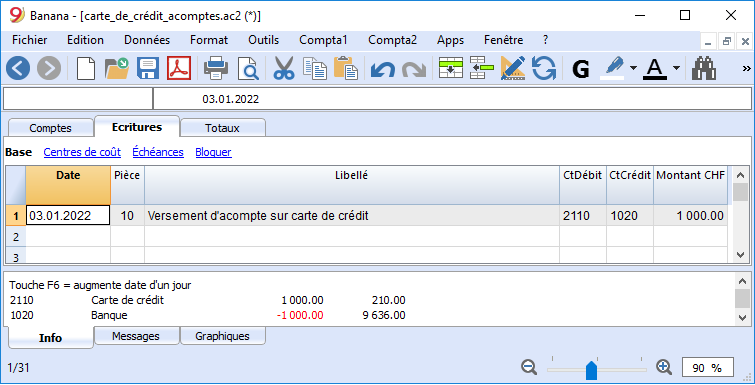The image size is (755, 385).
Task: Toggle bold formatting with the G icon
Action: click(581, 69)
